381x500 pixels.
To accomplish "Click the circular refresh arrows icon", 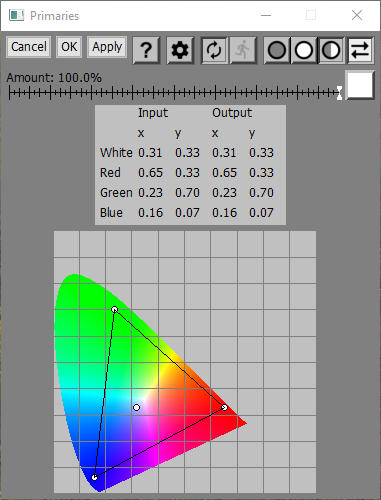I will (214, 50).
